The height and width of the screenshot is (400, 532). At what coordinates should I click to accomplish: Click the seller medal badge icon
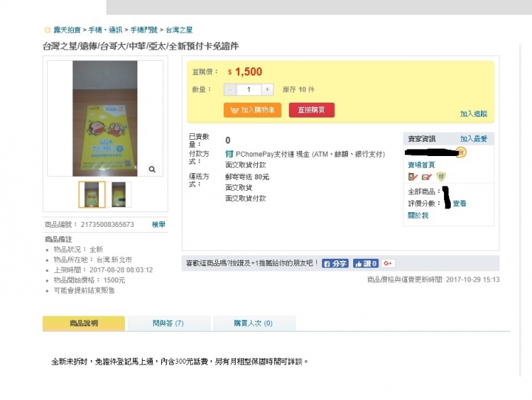click(461, 152)
